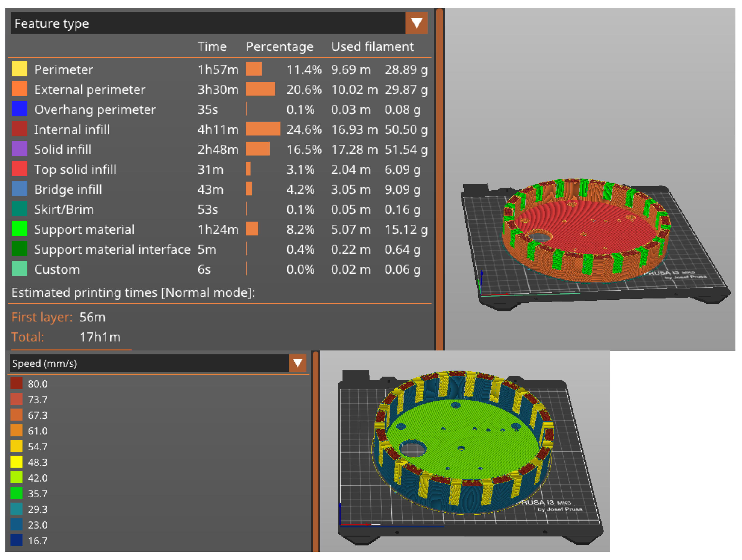Viewport: 742px width, 560px height.
Task: Toggle Overhang perimeter blue swatch
Action: [x=19, y=109]
